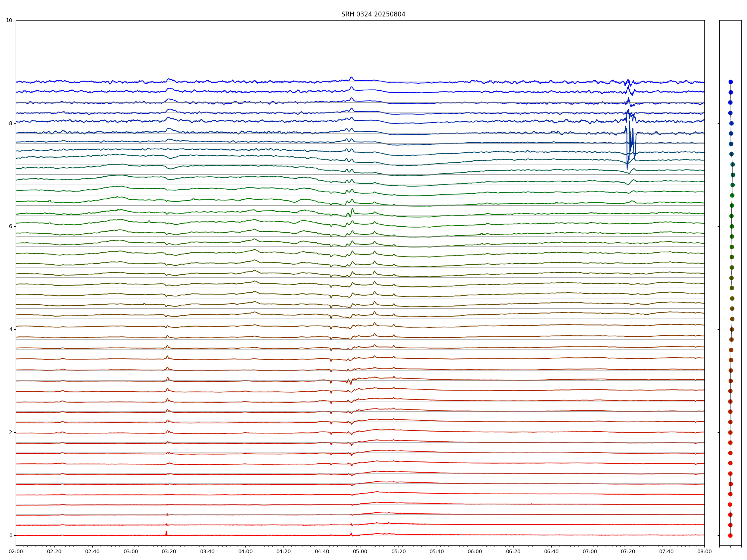
Task: Click the large blue burst near 07:20
Action: 629,144
